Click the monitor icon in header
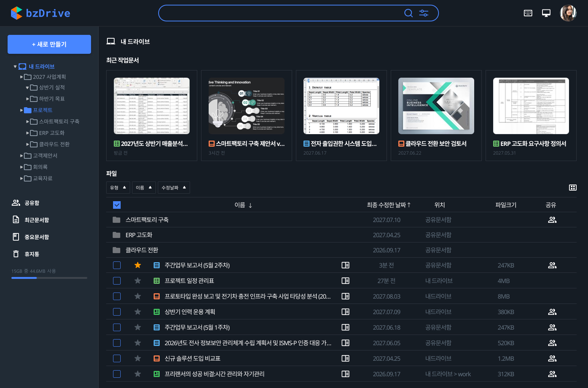 [546, 13]
